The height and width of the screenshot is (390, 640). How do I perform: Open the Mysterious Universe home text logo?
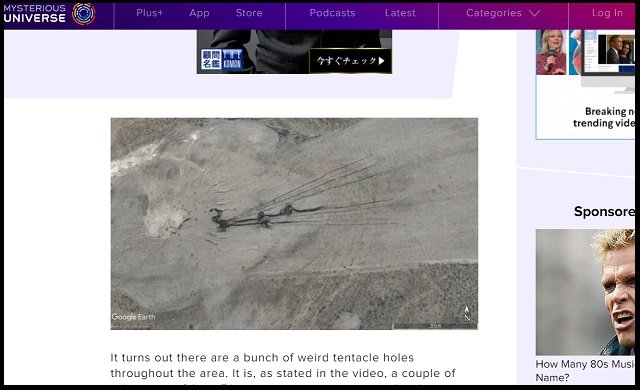(35, 13)
